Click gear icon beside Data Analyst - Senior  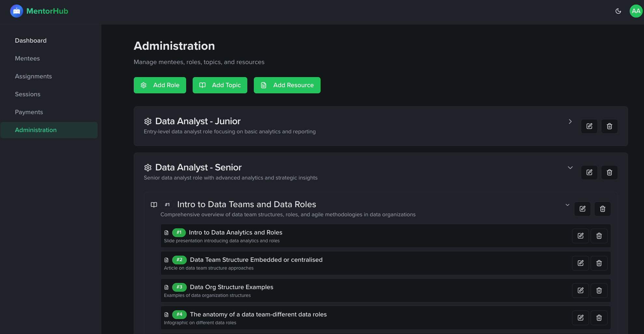(x=148, y=167)
